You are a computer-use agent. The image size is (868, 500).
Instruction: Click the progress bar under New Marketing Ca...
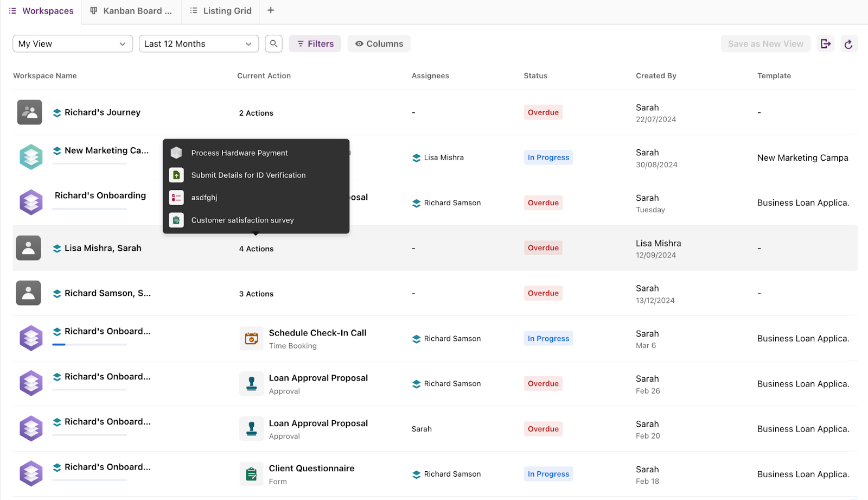click(90, 163)
